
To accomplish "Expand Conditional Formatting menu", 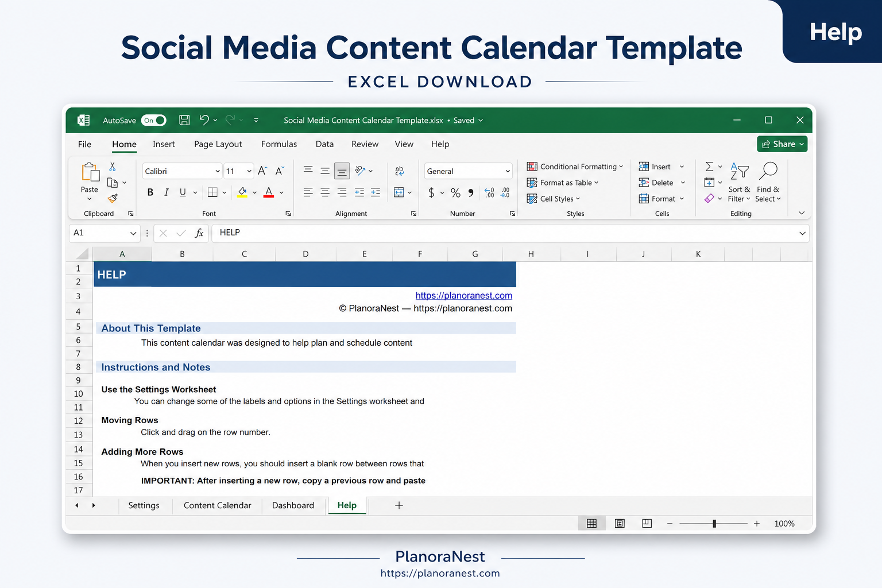I will 575,167.
